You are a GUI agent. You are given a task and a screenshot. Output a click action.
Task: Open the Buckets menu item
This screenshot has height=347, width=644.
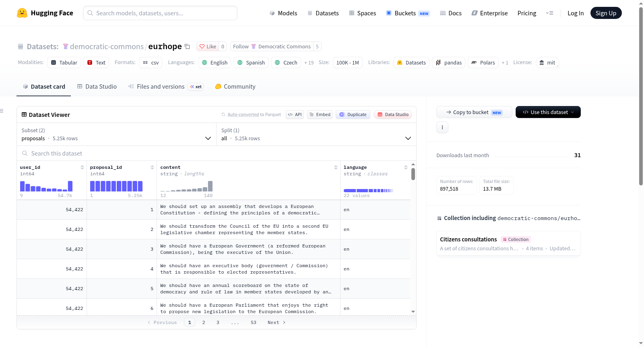coord(408,13)
